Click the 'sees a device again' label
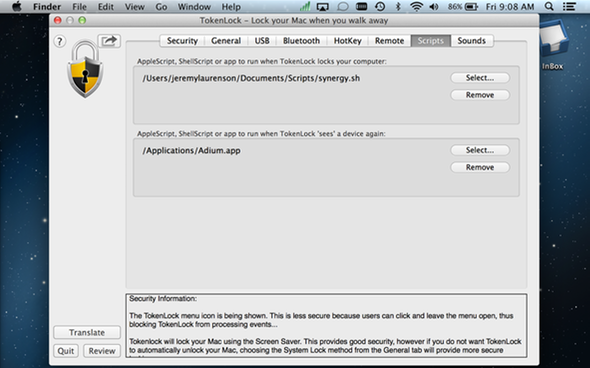The image size is (590, 368). 261,134
